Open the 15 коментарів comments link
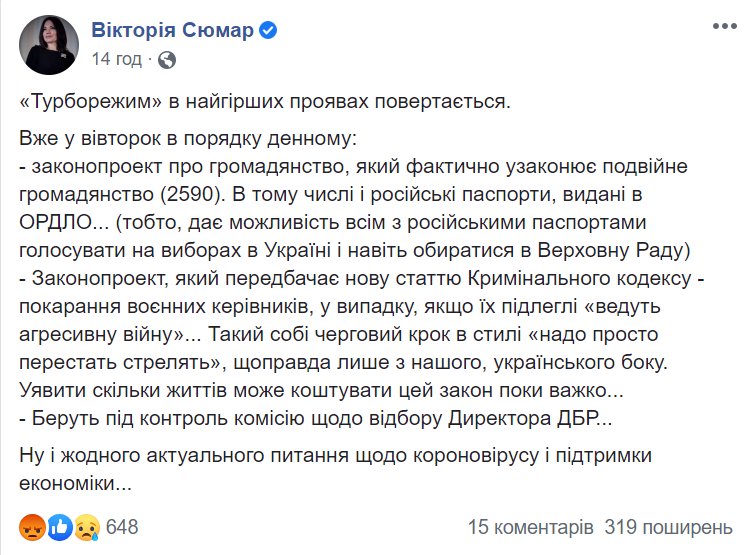Screen dimensions: 746x555 (530, 527)
